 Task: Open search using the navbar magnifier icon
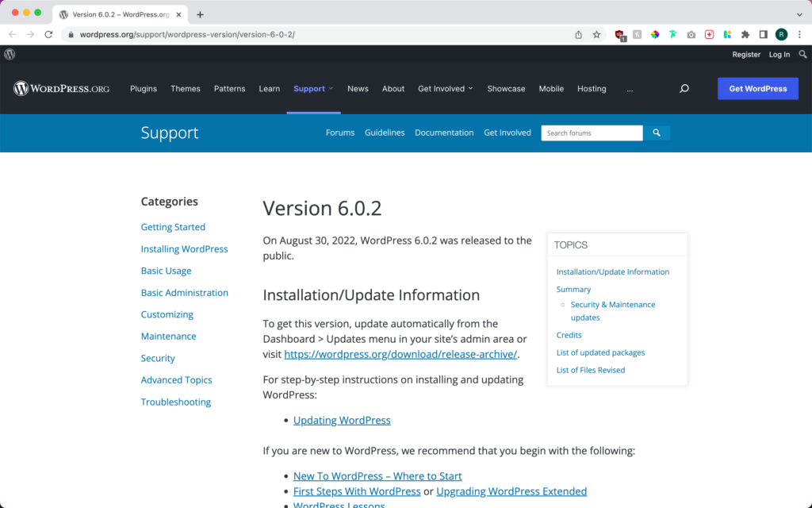[684, 88]
